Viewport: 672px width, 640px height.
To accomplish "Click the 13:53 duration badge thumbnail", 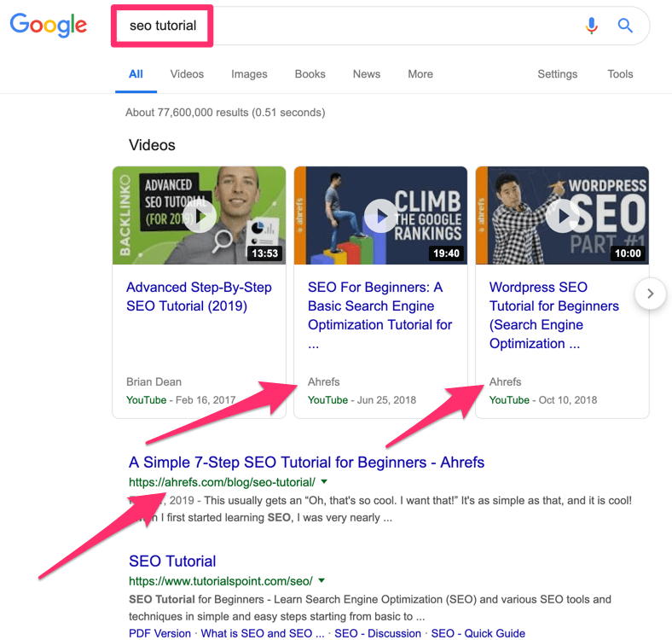I will (265, 253).
